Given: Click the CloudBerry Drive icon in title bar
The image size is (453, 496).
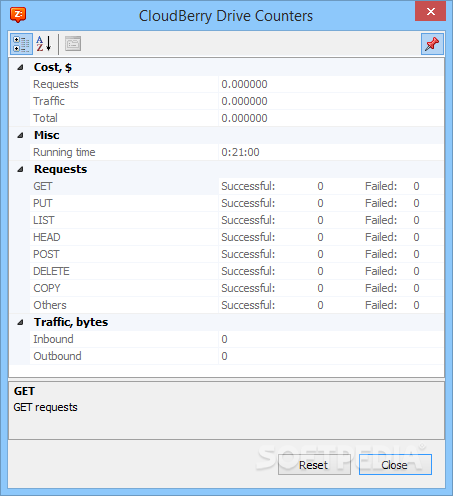Looking at the screenshot, I should click(x=18, y=15).
